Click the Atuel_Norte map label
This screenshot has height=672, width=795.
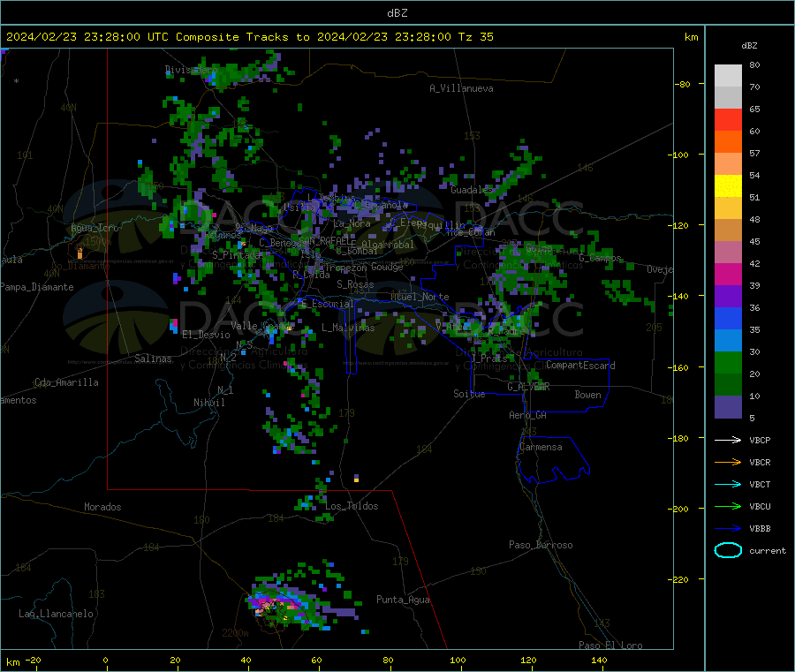coord(420,297)
